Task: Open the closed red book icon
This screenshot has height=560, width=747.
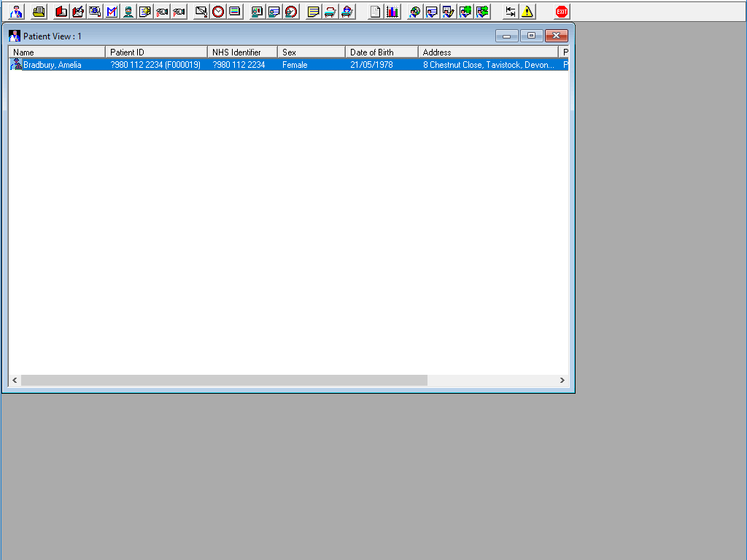Action: [61, 12]
